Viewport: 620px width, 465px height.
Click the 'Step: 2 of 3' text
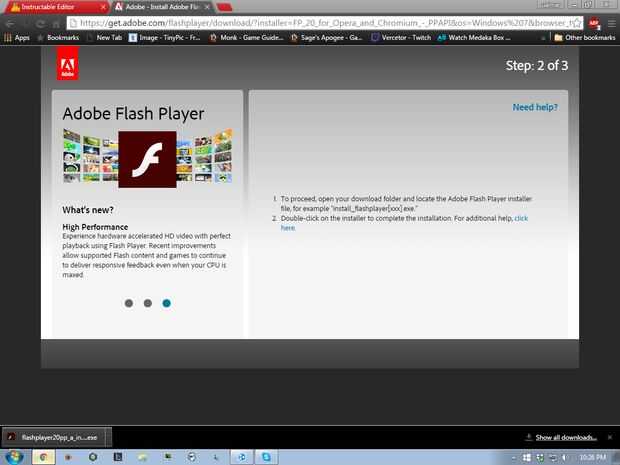537,66
